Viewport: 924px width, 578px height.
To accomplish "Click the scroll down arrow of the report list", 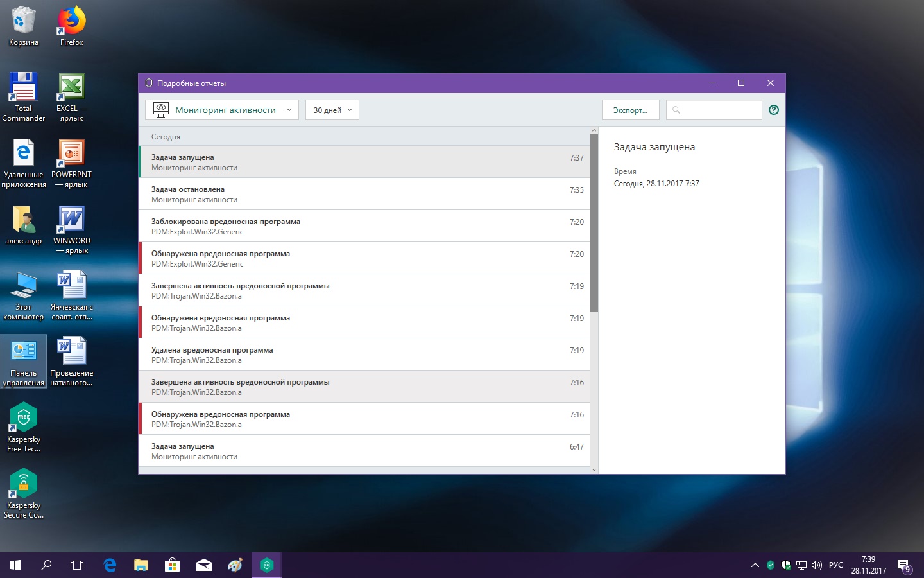I will pos(594,469).
